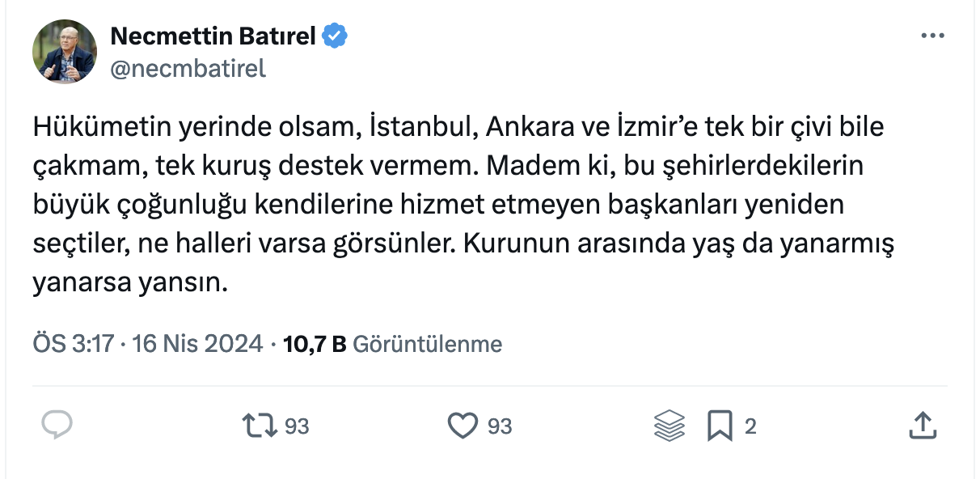980x479 pixels.
Task: Click the retweet count of 93
Action: [297, 426]
